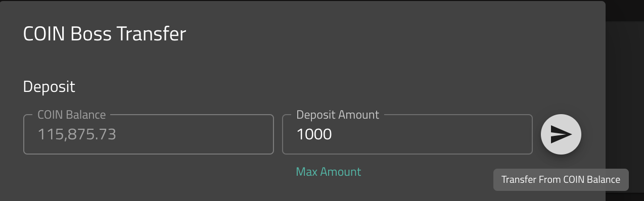Submit the deposit with round transfer button

coord(561,134)
